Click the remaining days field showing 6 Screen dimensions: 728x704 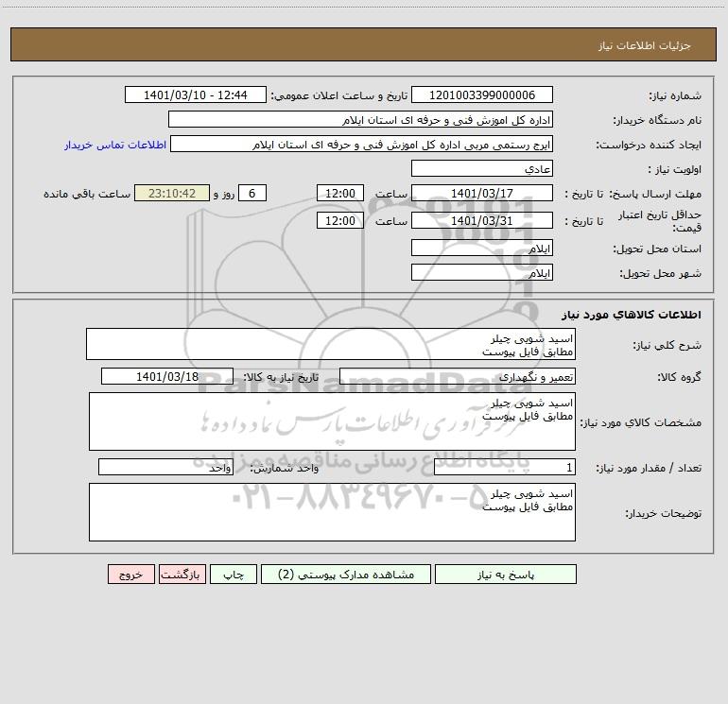252,193
